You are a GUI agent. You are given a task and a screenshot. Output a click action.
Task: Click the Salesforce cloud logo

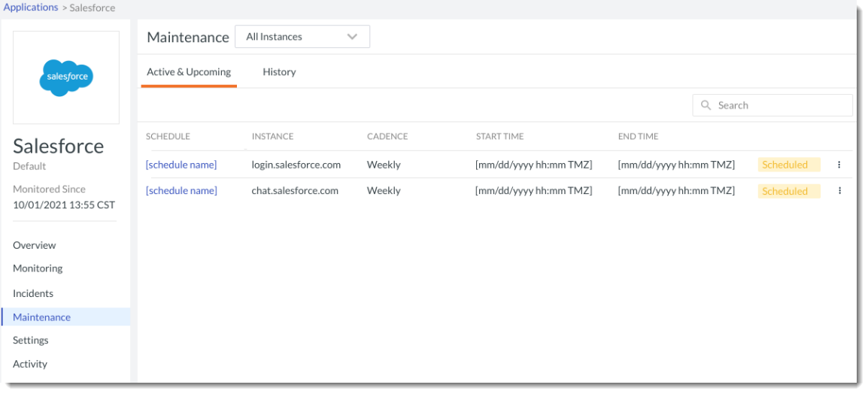coord(66,77)
